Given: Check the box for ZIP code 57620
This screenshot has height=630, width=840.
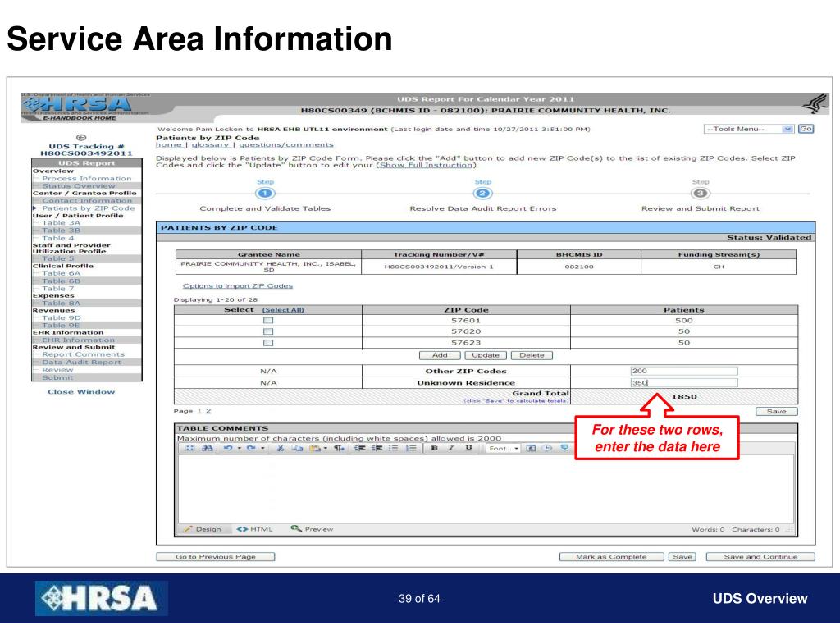Looking at the screenshot, I should 268,331.
